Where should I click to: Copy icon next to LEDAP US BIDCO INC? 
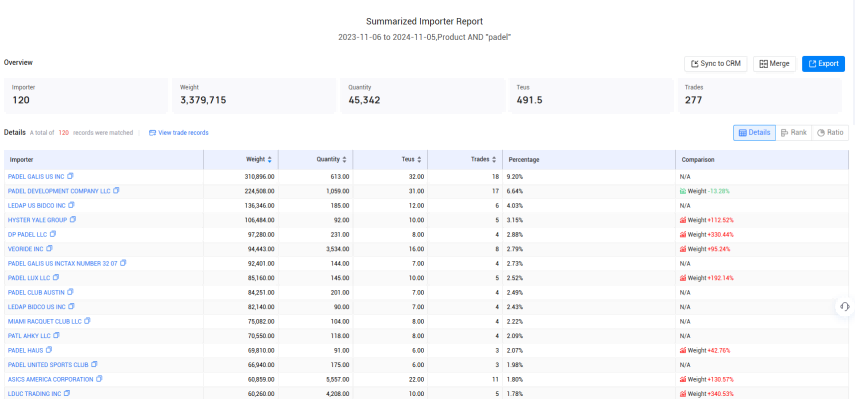[x=71, y=205]
